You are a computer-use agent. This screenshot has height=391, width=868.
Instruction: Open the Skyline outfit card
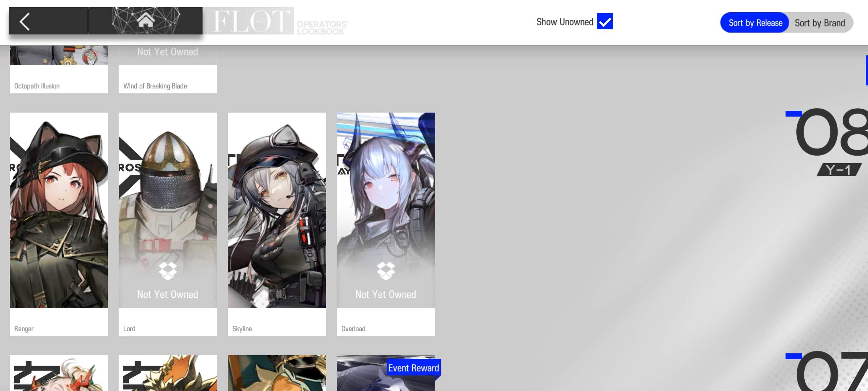277,224
